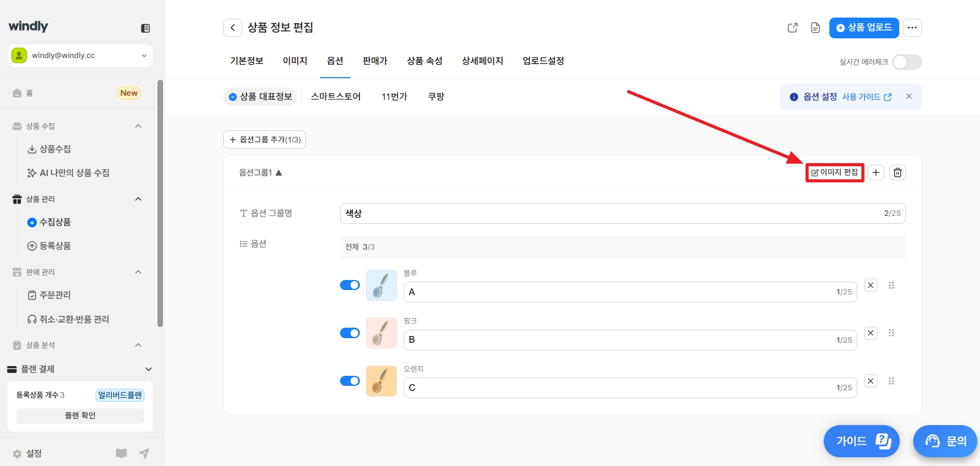
Task: Switch to 이미지 tab
Action: click(295, 61)
